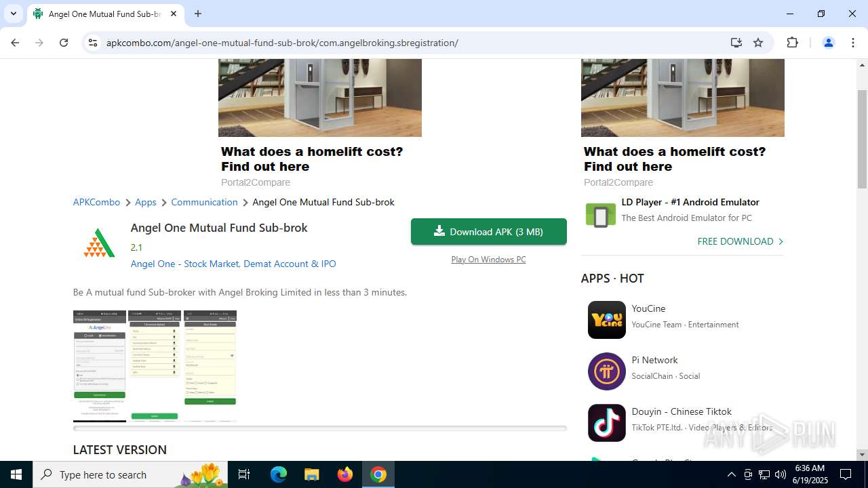Open Communication breadcrumb link
868x488 pixels.
pyautogui.click(x=204, y=202)
